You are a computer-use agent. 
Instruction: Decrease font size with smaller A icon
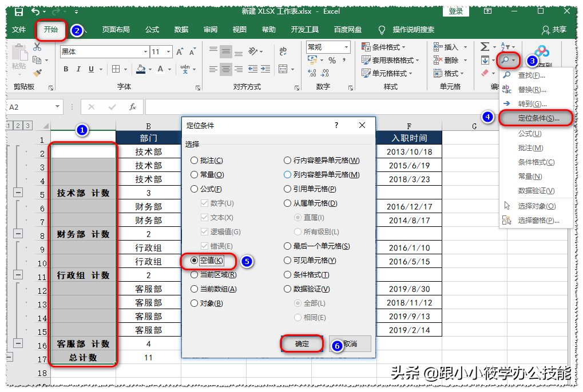pos(192,52)
